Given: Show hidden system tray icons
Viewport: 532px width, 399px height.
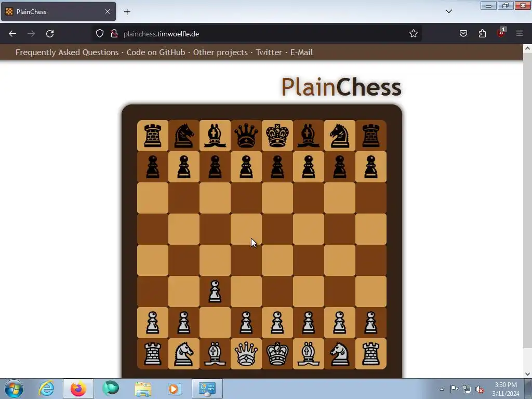Looking at the screenshot, I should [442, 389].
